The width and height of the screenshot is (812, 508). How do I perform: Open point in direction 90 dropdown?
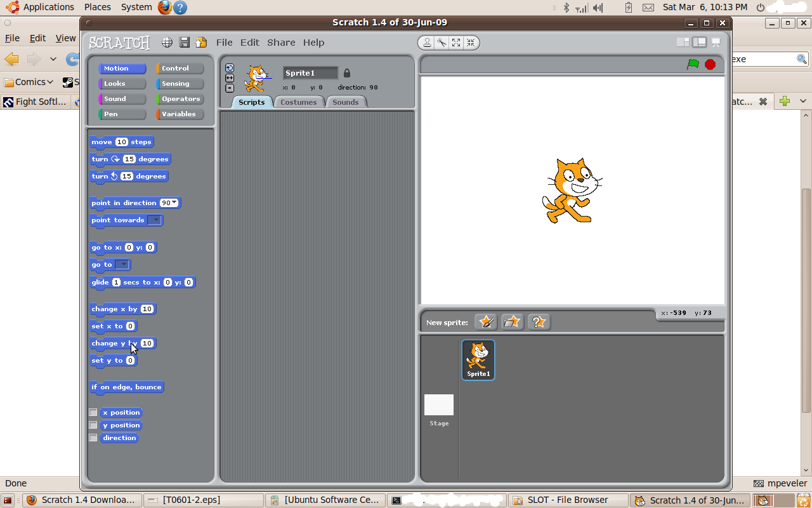click(x=174, y=203)
